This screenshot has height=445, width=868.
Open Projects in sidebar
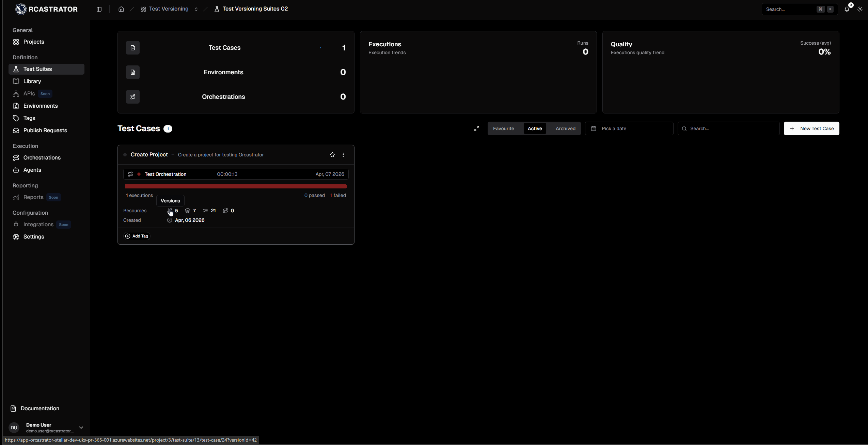46,42
